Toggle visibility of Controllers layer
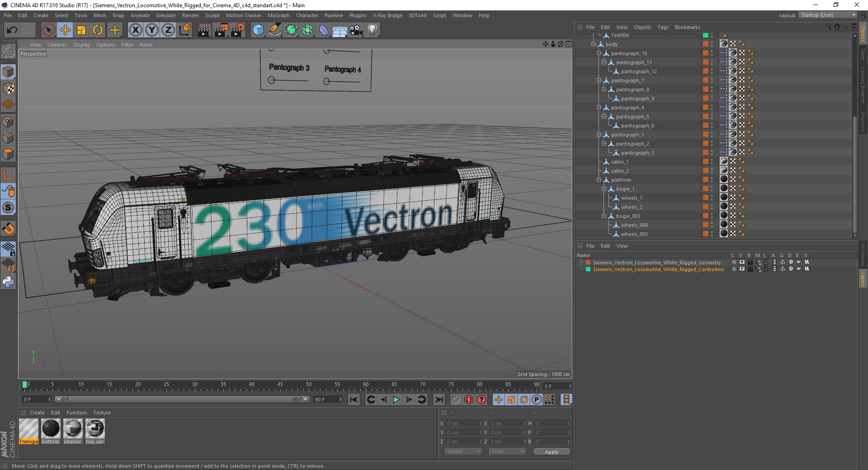 [742, 269]
